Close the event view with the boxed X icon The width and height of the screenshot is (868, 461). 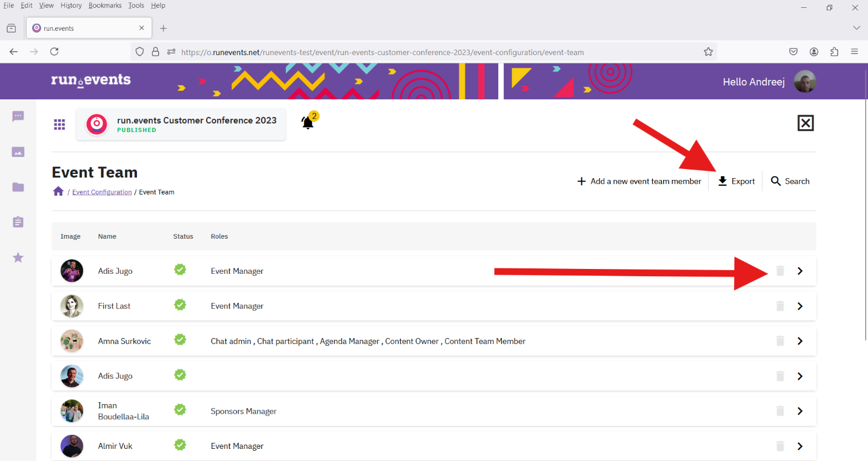point(805,124)
